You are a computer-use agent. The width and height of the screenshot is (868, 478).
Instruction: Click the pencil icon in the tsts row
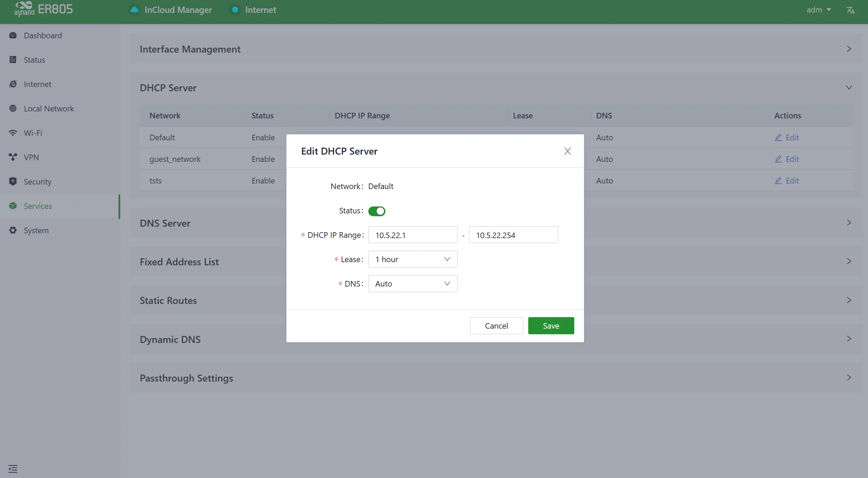(778, 181)
